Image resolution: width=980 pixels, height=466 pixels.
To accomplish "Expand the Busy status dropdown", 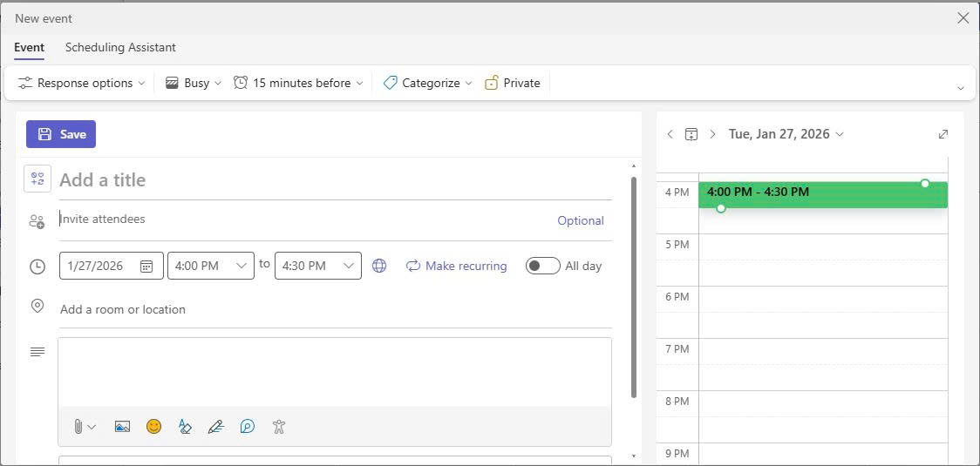I will [194, 83].
